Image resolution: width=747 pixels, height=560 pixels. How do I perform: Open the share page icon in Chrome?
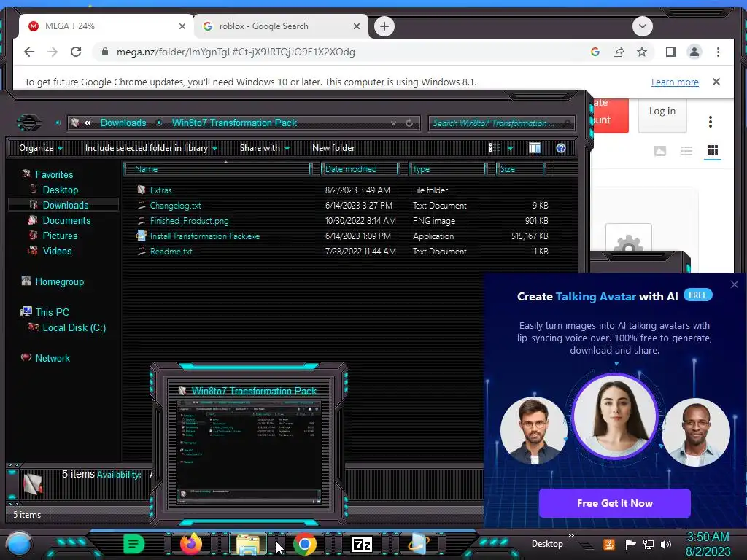[619, 52]
